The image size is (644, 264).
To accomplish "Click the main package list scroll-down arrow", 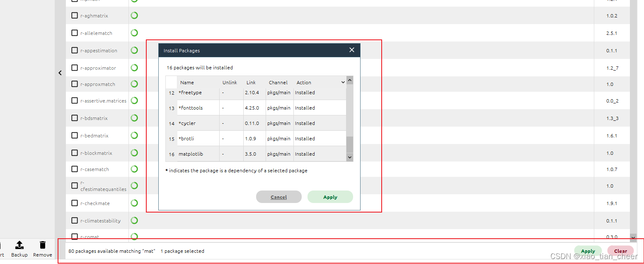I will (633, 237).
